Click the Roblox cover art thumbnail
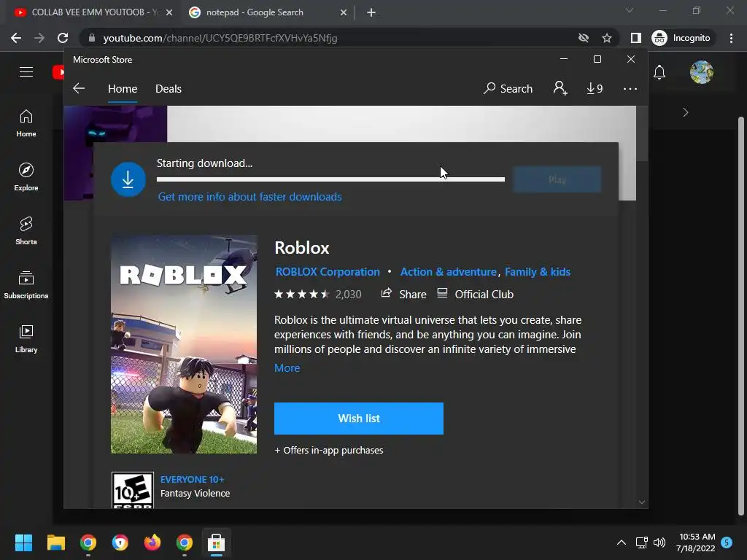This screenshot has height=560, width=747. pos(184,344)
